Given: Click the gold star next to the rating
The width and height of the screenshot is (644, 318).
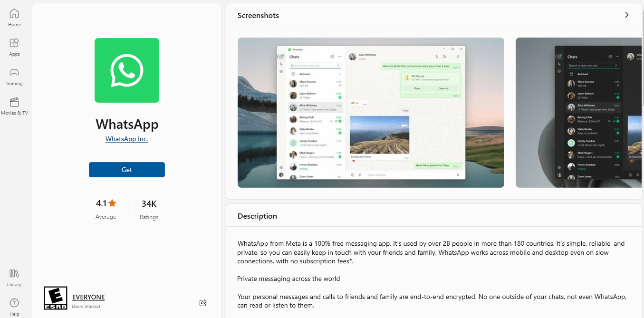Looking at the screenshot, I should [112, 202].
